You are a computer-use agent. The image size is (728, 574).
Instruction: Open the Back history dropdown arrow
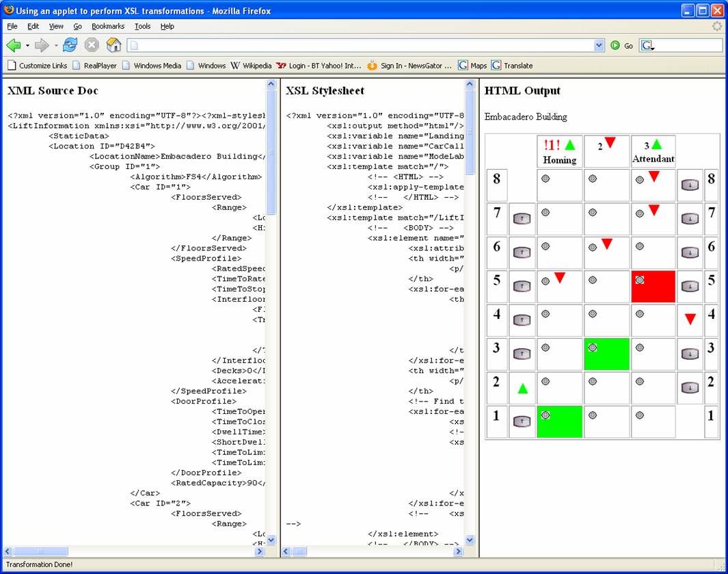pos(27,46)
